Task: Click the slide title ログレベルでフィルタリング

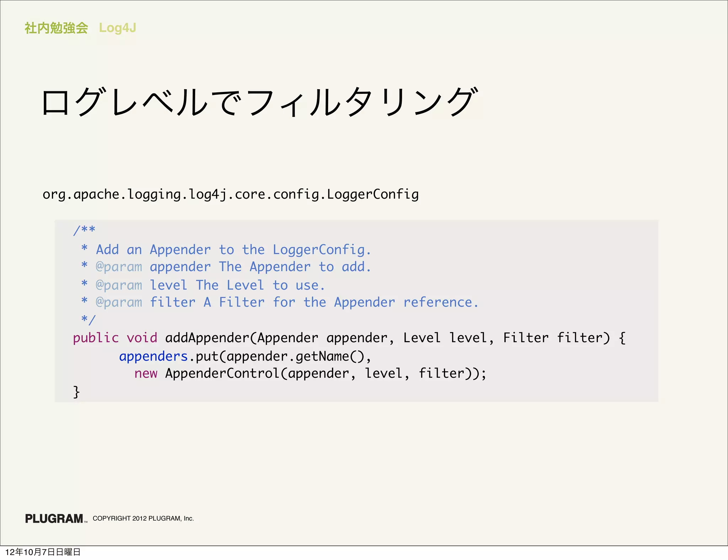Action: pyautogui.click(x=259, y=102)
